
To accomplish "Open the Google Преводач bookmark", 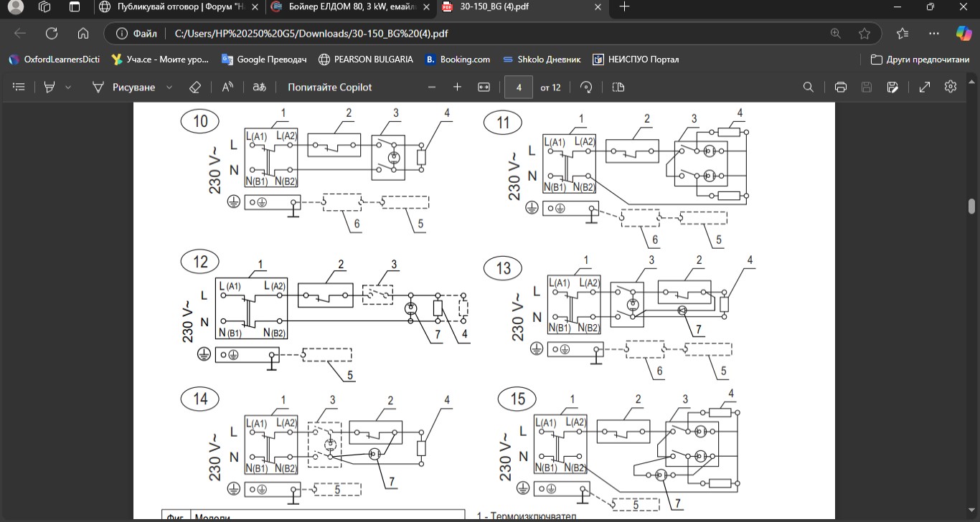I will click(264, 60).
